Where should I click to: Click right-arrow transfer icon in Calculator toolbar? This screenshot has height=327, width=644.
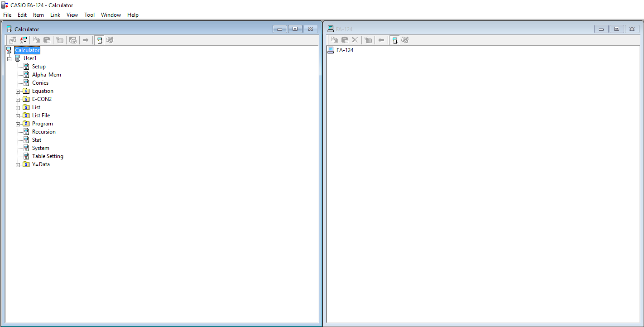click(86, 40)
